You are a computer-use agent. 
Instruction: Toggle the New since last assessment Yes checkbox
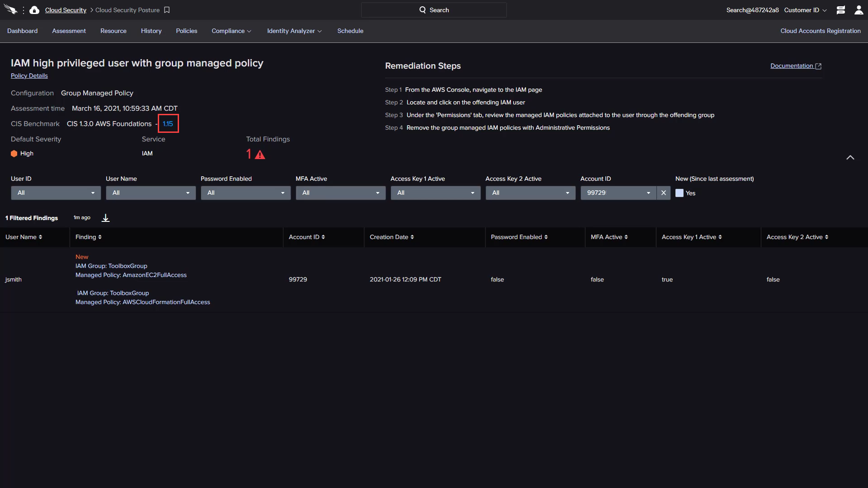pyautogui.click(x=679, y=193)
